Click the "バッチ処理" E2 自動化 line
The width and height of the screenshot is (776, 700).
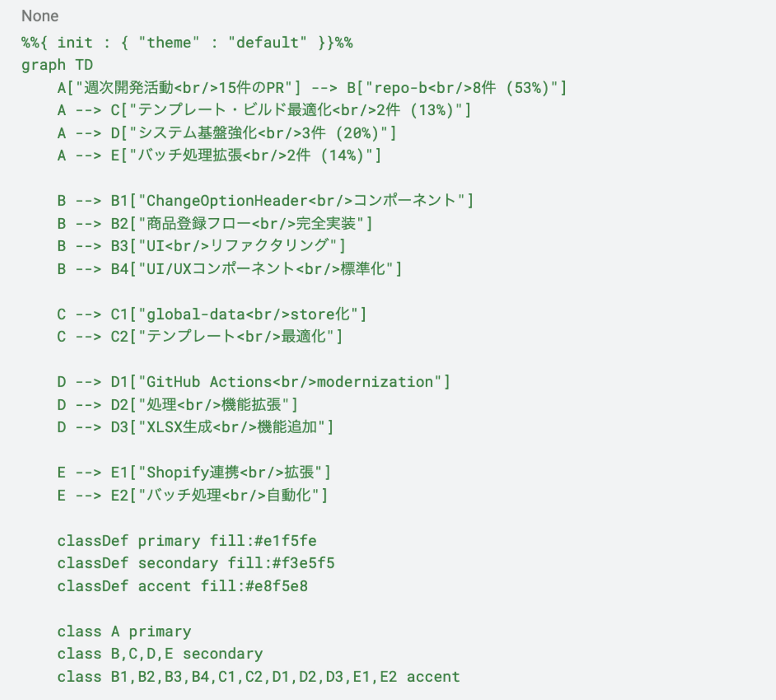click(x=184, y=495)
